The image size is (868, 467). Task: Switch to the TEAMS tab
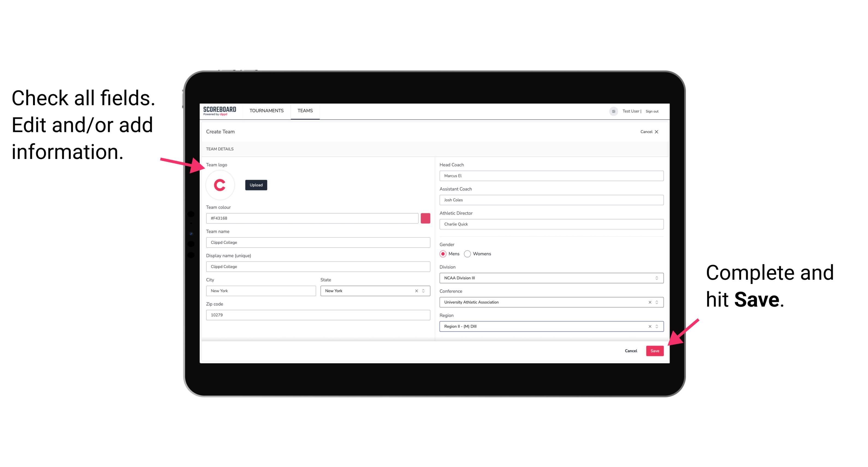coord(305,110)
